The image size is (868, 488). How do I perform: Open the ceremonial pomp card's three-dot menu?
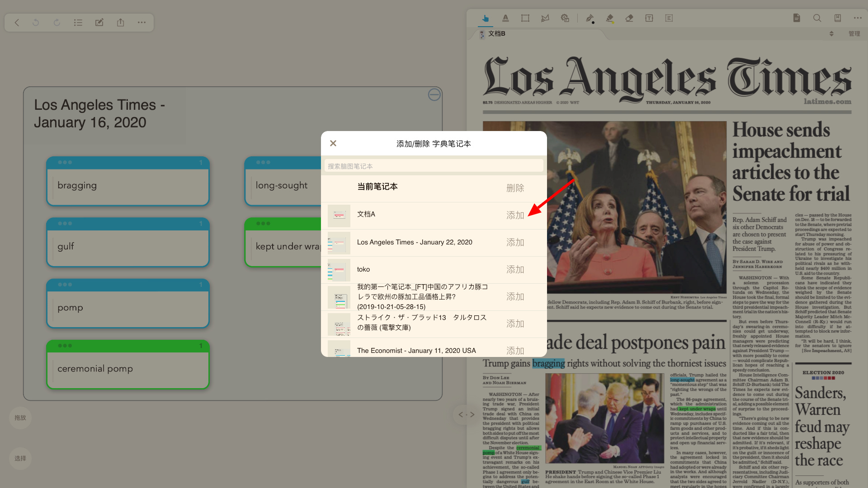point(65,346)
